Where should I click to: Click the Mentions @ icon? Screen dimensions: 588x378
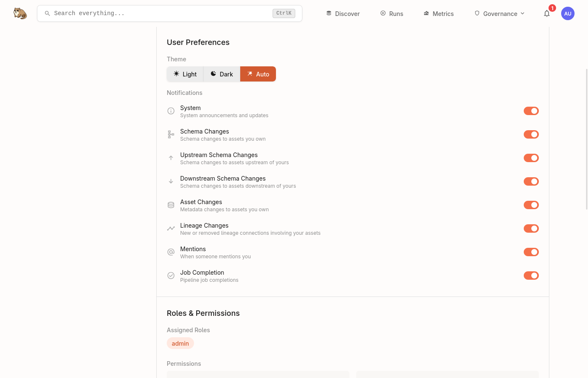coord(171,252)
